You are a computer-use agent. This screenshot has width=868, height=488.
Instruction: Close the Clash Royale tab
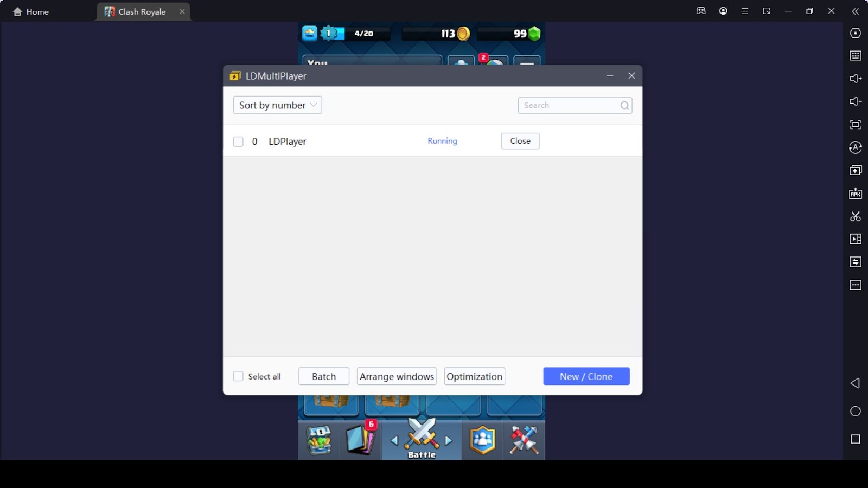[x=182, y=11]
